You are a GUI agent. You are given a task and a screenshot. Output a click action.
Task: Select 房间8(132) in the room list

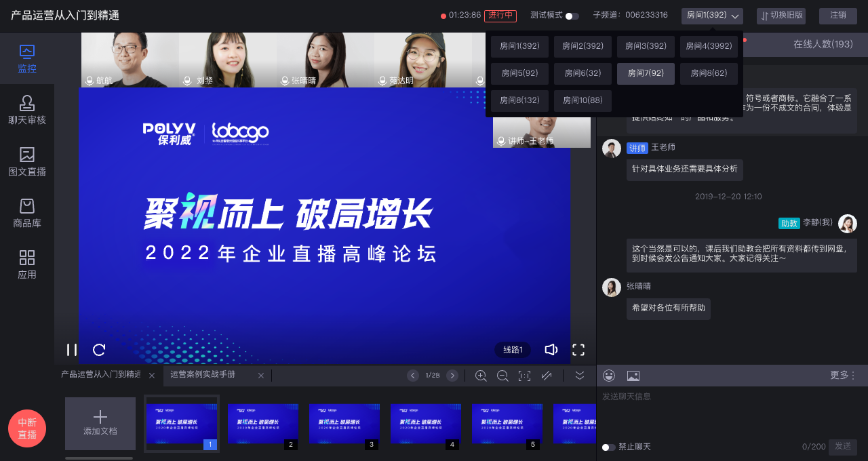(519, 101)
